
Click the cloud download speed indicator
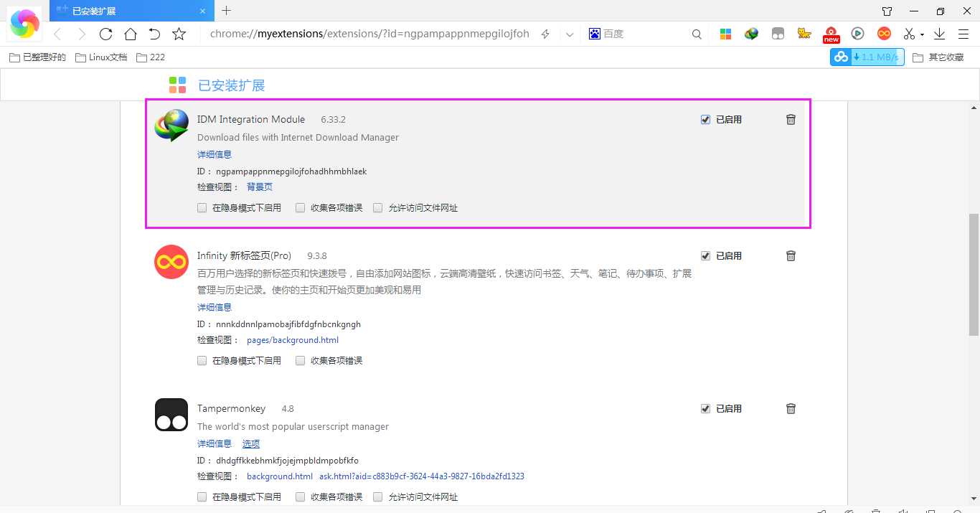[867, 57]
